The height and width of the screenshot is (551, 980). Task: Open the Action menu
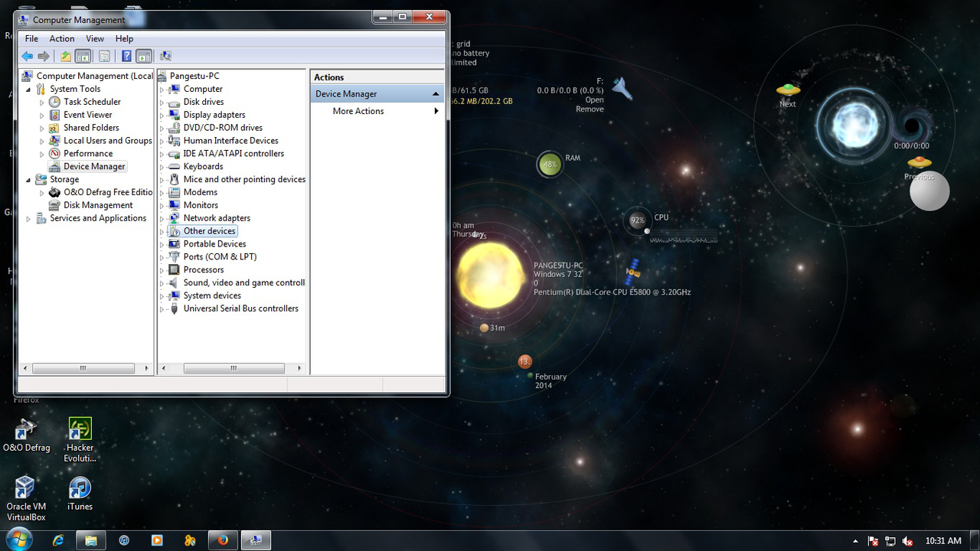(x=62, y=38)
